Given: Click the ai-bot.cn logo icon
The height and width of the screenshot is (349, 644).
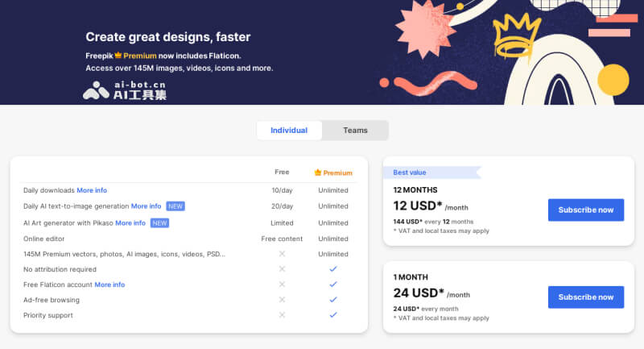Looking at the screenshot, I should [96, 90].
